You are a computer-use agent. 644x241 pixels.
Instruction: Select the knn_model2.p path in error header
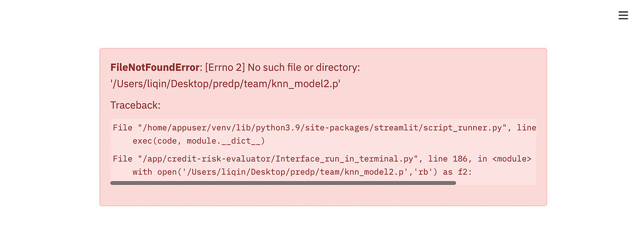point(226,84)
